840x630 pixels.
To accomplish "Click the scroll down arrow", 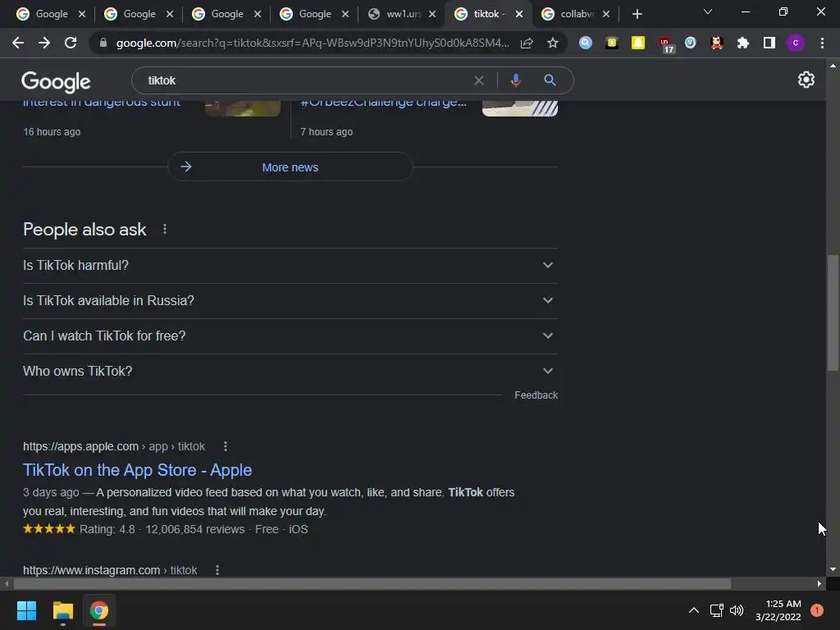I will click(833, 570).
